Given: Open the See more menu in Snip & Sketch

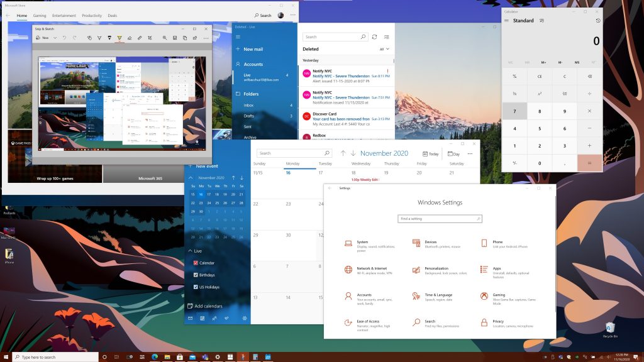Looking at the screenshot, I should [x=206, y=38].
